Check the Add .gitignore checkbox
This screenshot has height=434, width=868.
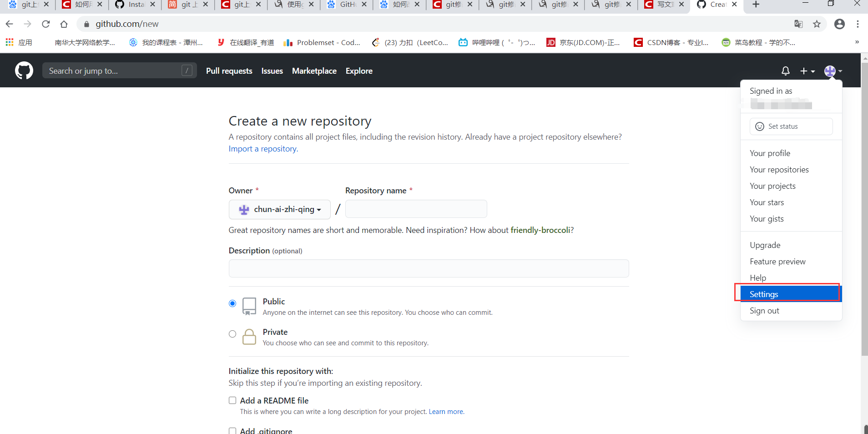232,430
